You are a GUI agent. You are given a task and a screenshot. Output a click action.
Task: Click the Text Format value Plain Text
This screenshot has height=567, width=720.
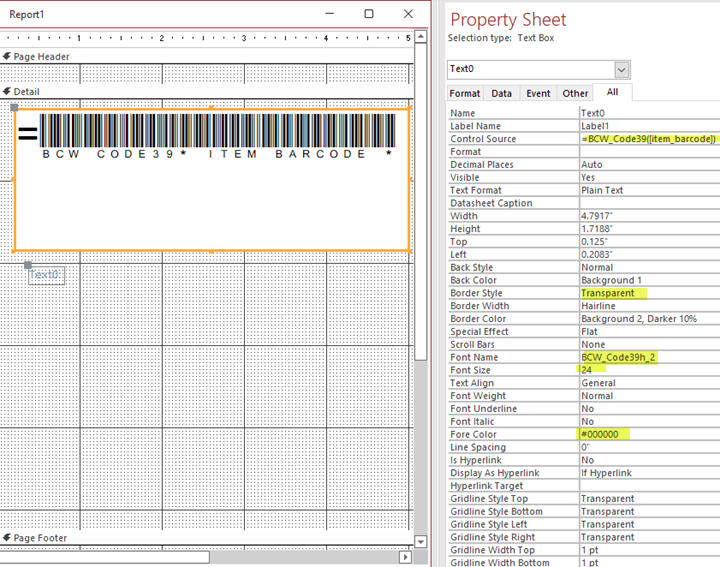[650, 190]
